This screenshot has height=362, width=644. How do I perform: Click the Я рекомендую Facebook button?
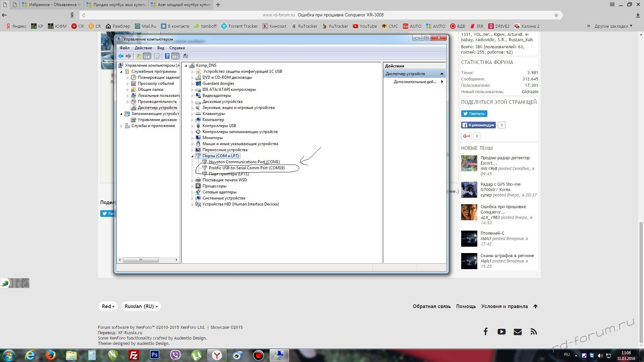[478, 125]
